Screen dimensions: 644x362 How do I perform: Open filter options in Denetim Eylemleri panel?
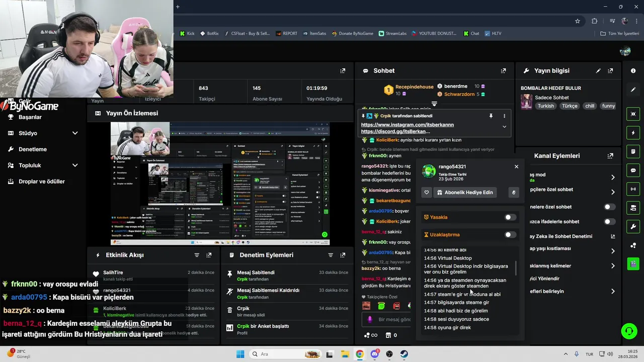(x=331, y=255)
